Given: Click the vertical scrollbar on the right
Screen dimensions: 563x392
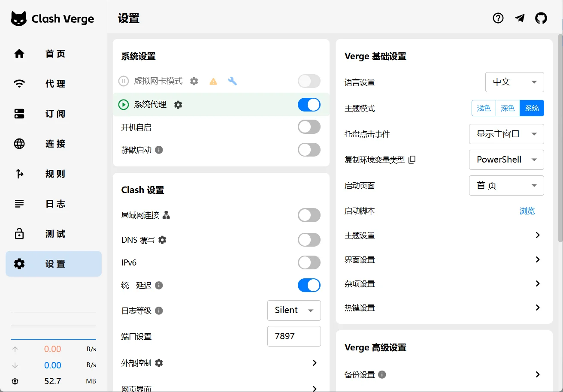Looking at the screenshot, I should pyautogui.click(x=560, y=137).
